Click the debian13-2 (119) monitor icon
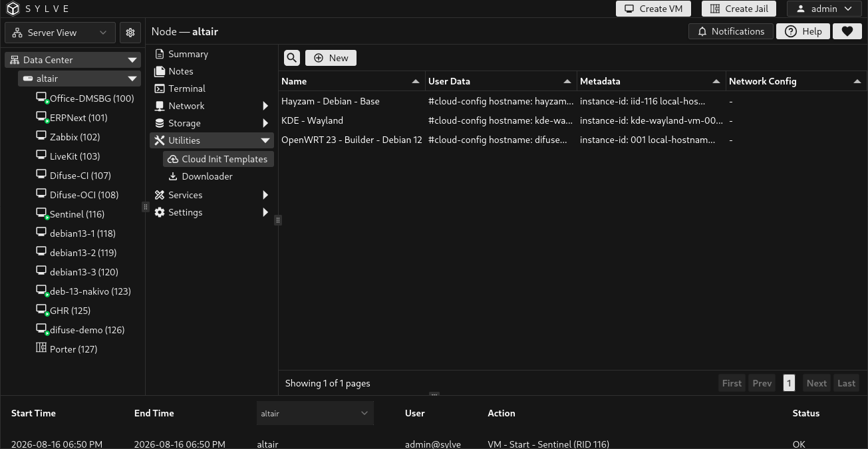 pos(41,251)
